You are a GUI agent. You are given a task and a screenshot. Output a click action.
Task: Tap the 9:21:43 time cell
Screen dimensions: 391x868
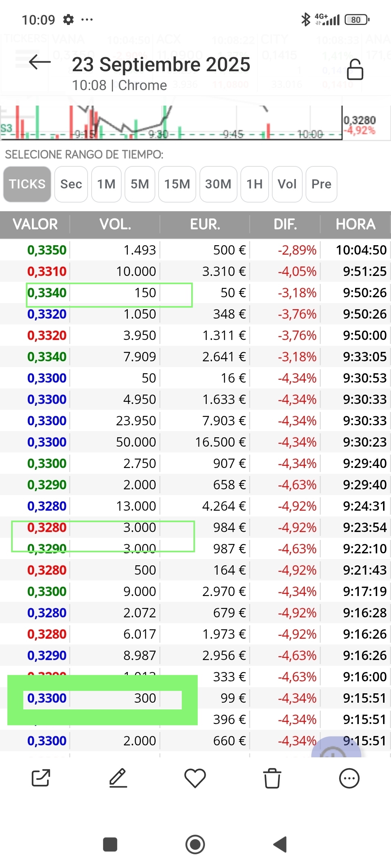pyautogui.click(x=365, y=570)
